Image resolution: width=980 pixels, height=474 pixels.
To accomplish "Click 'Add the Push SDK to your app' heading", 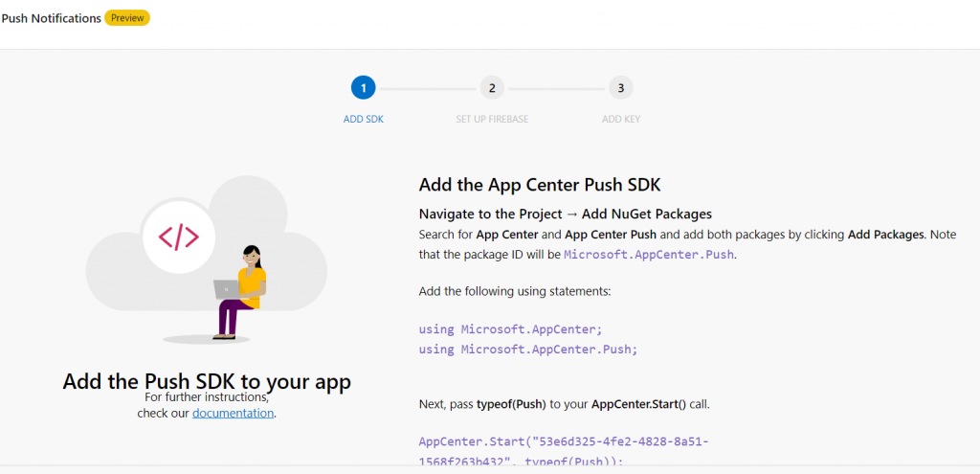I will pyautogui.click(x=207, y=382).
